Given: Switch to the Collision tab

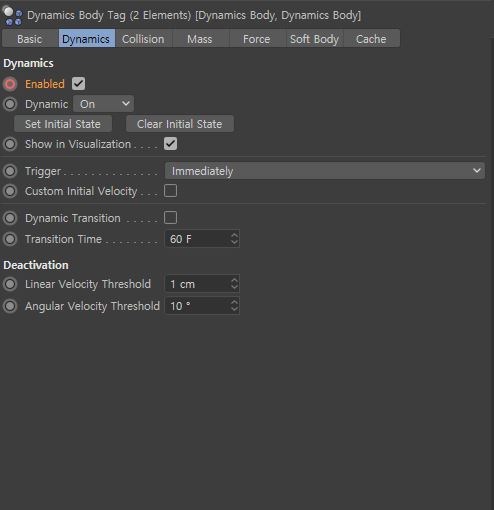Looking at the screenshot, I should pyautogui.click(x=143, y=39).
